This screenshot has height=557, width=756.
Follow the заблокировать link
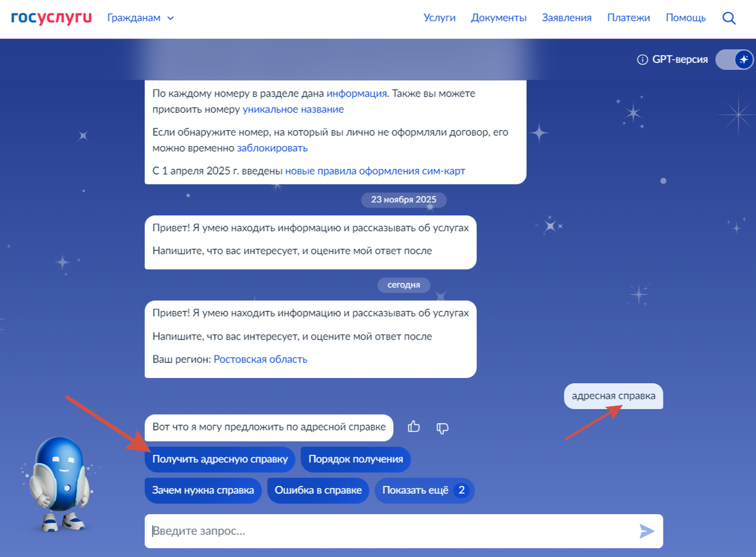pyautogui.click(x=272, y=148)
